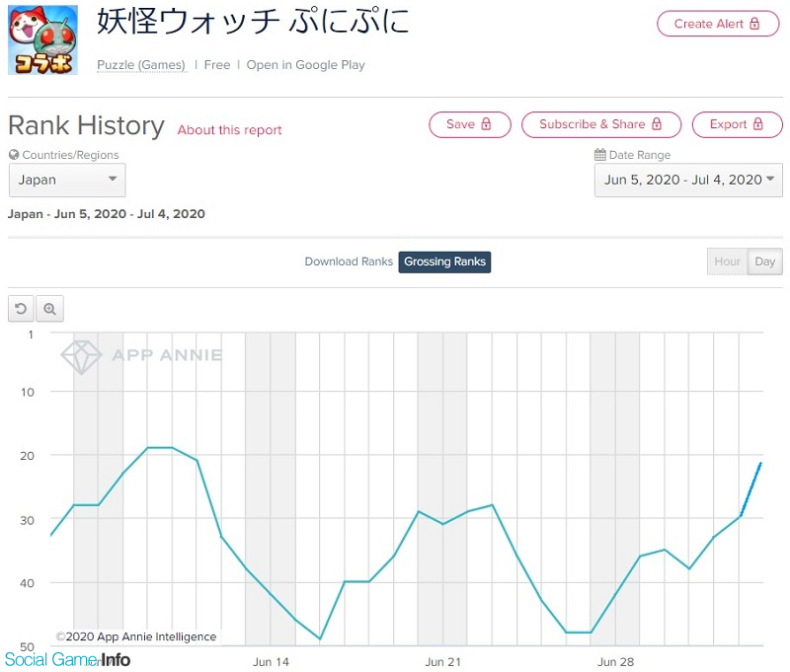Click the Rank History heading

[x=86, y=125]
